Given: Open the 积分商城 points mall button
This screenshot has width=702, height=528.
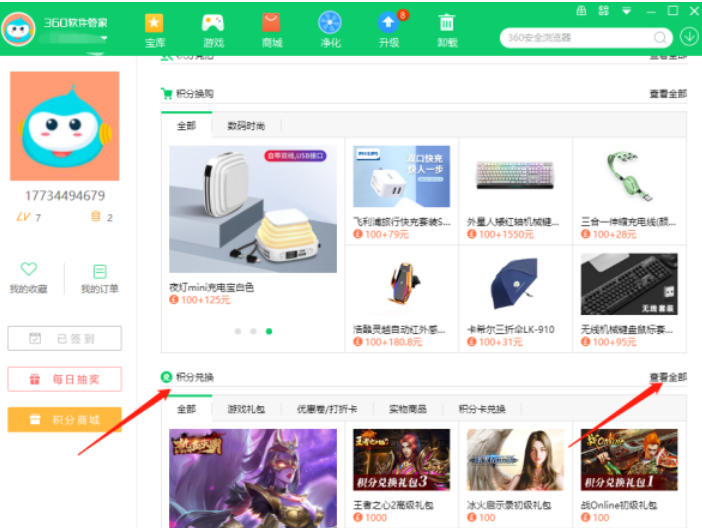Looking at the screenshot, I should [64, 420].
